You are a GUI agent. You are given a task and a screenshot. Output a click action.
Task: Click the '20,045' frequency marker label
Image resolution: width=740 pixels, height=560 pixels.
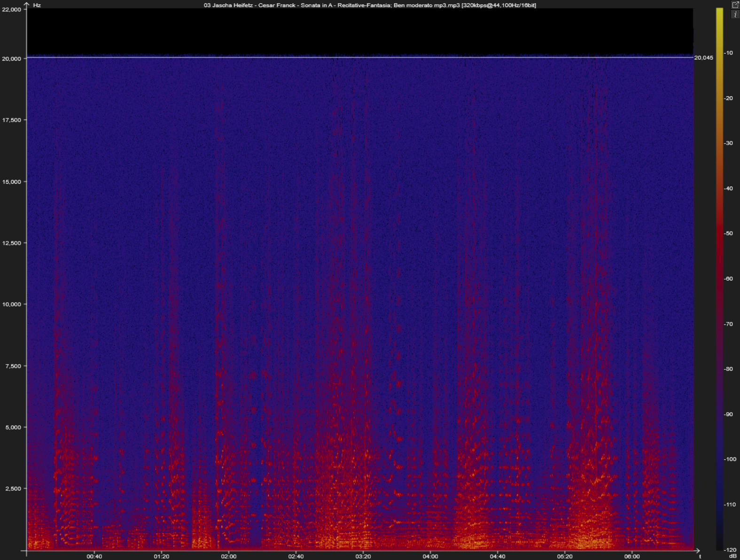(703, 58)
